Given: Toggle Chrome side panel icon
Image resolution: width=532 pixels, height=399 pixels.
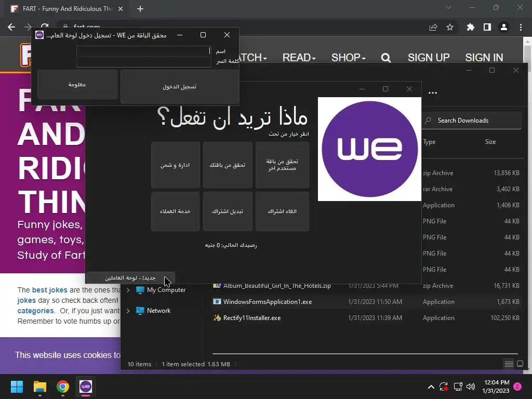Looking at the screenshot, I should pos(487,28).
